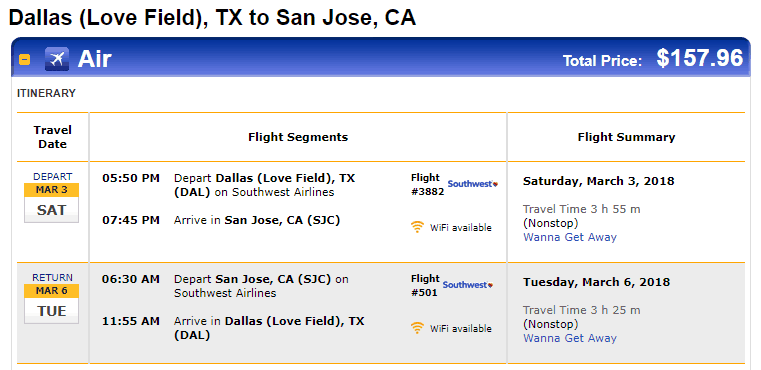Viewport: 761px width, 370px height.
Task: Click the WiFi icon on departing flight
Action: click(x=417, y=227)
